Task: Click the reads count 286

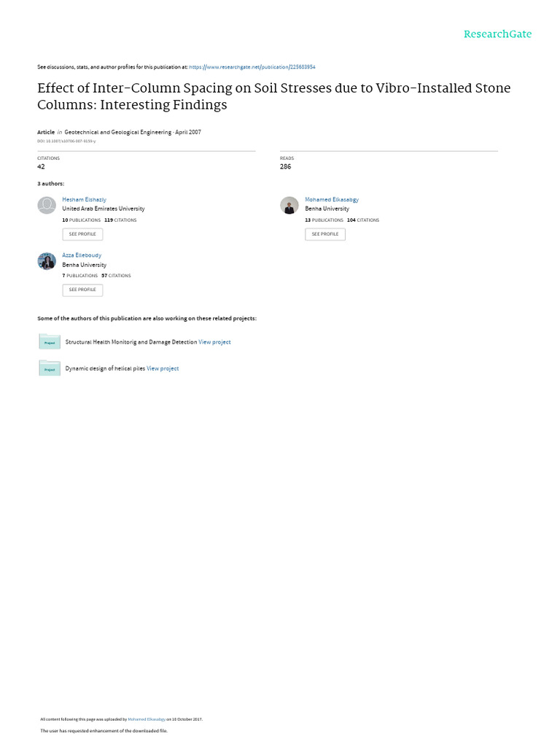Action: point(285,167)
